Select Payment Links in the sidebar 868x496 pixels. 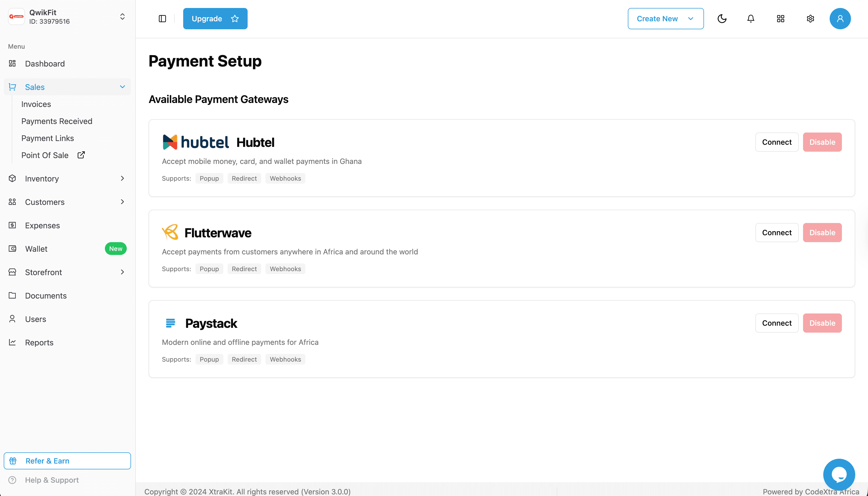coord(47,138)
